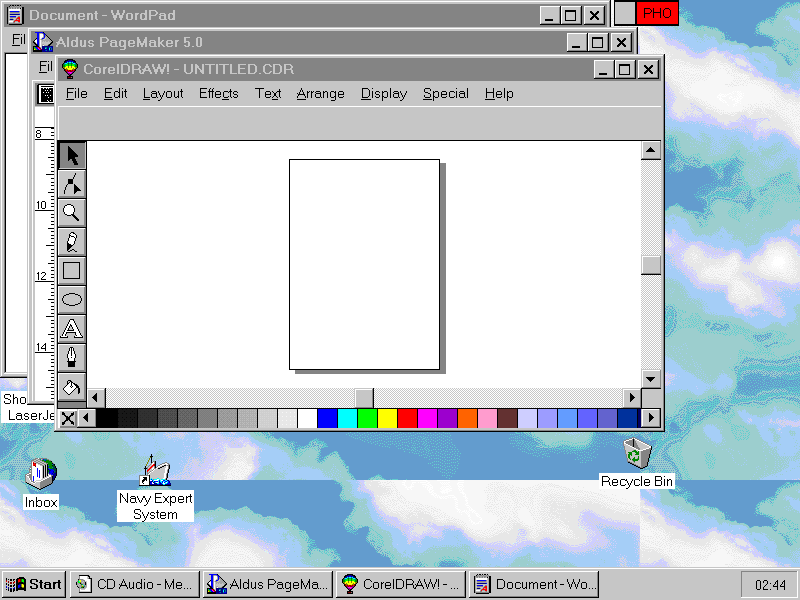This screenshot has height=600, width=800.
Task: Maximize the PageMaker window
Action: pos(597,42)
